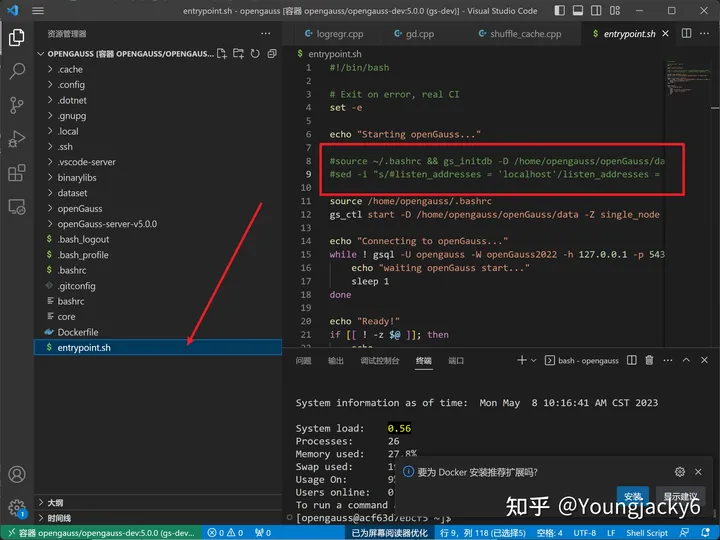
Task: Switch to the gd.cpp tab
Action: 414,34
